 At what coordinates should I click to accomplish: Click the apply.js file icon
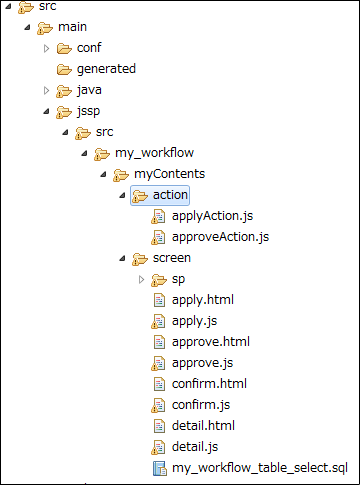[x=158, y=322]
